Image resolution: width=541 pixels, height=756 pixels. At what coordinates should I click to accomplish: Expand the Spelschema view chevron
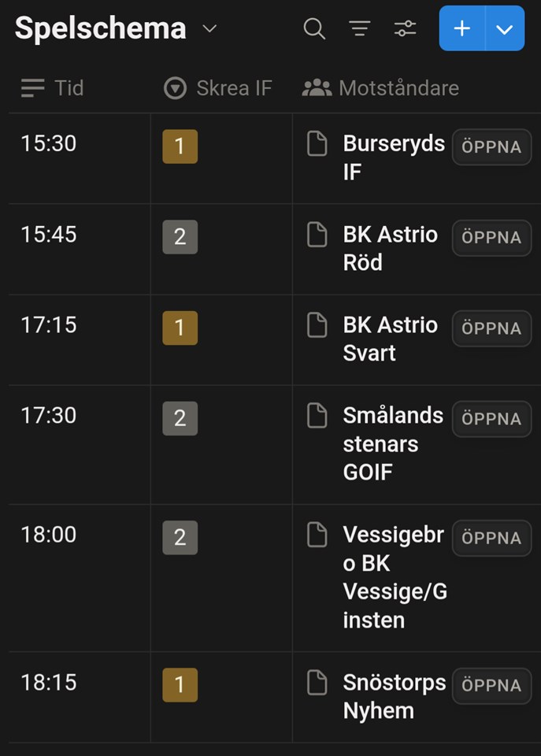pos(209,29)
